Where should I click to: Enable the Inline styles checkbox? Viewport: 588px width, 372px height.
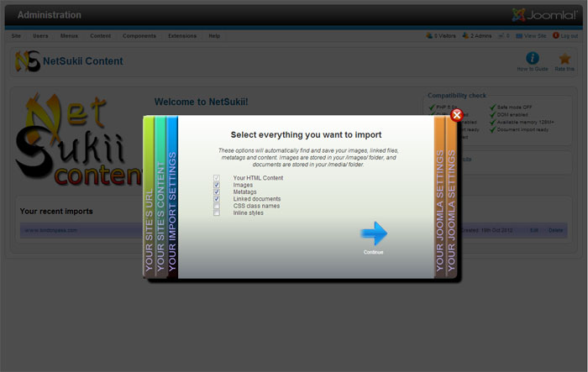(217, 212)
